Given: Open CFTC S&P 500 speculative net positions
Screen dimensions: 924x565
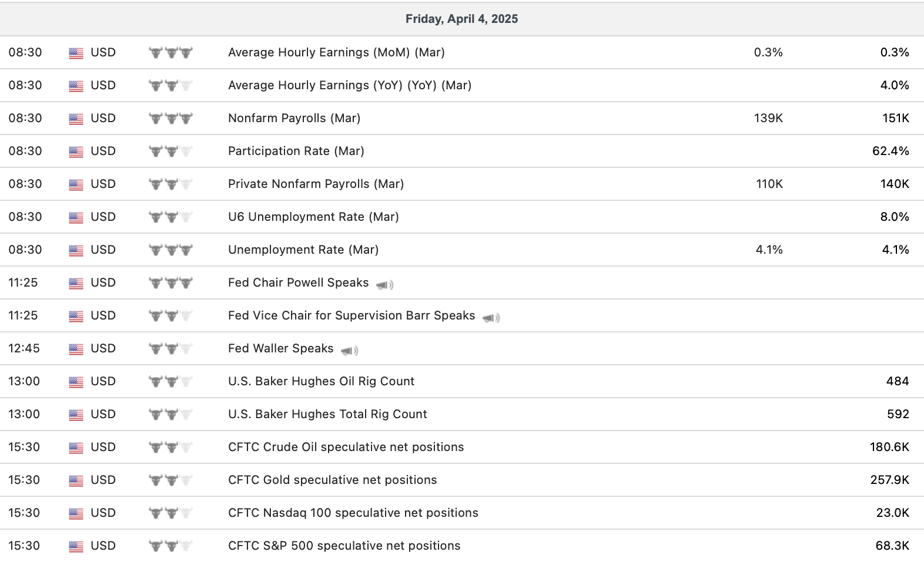Looking at the screenshot, I should point(344,546).
